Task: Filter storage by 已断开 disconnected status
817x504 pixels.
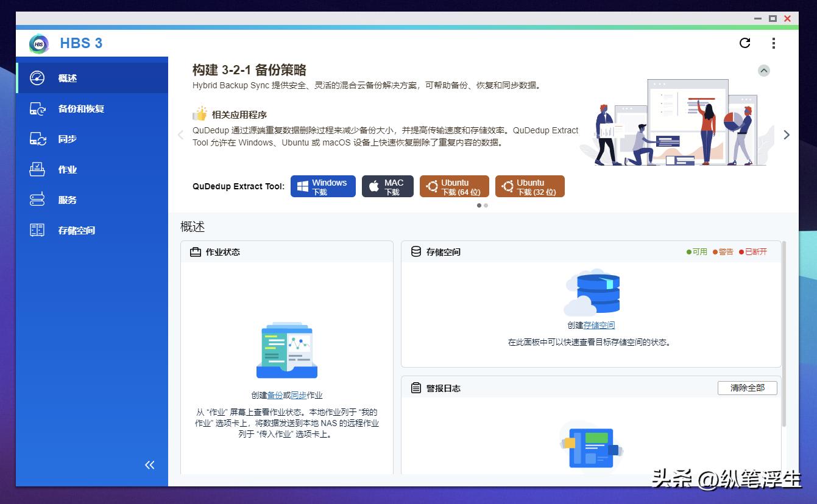Action: 755,251
